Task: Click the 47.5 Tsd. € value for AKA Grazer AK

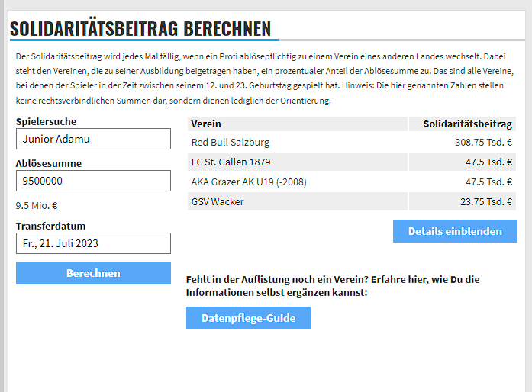Action: 488,182
